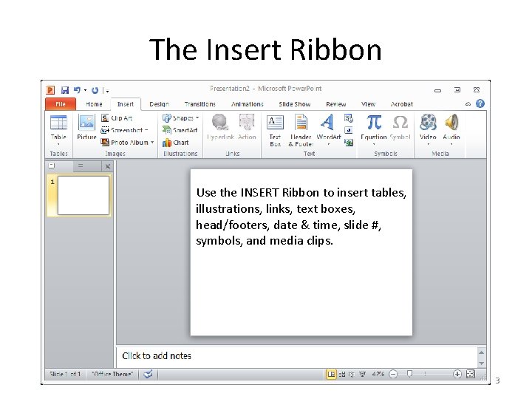Click the zoom slider handle
This screenshot has height=399, width=532.
(409, 374)
